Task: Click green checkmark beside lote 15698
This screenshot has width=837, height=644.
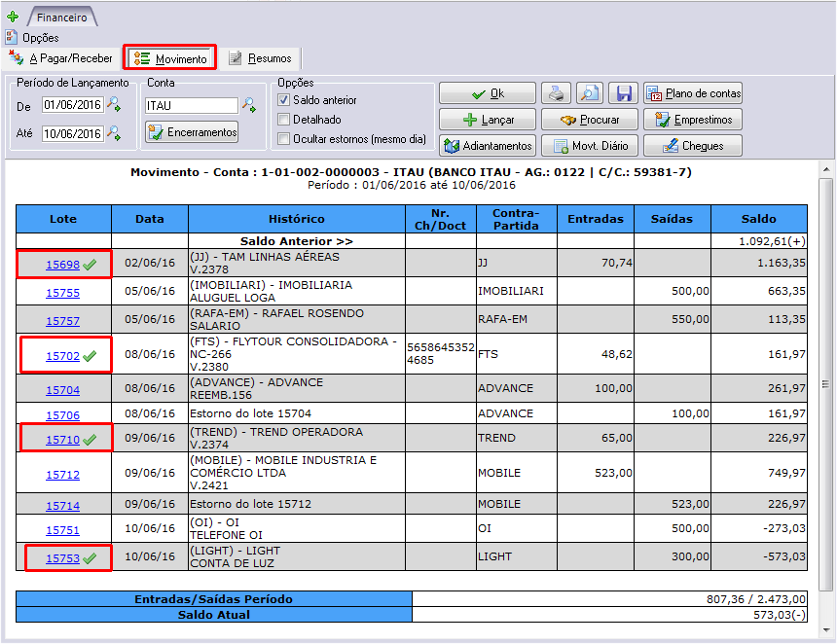Action: tap(90, 264)
